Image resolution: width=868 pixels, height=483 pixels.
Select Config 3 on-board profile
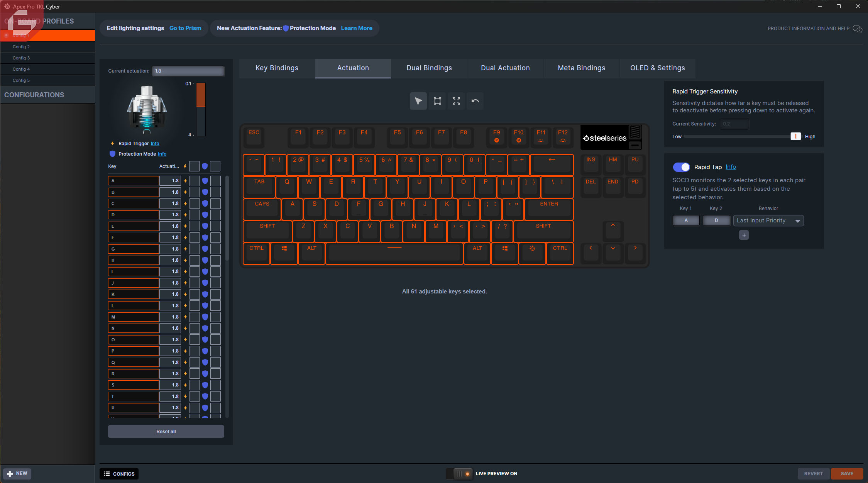[47, 58]
